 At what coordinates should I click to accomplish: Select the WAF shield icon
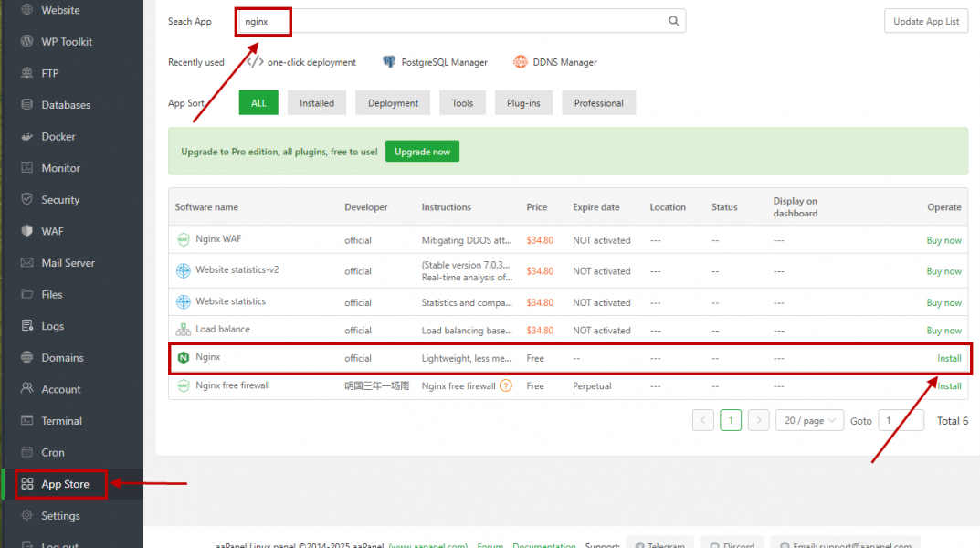pos(26,230)
